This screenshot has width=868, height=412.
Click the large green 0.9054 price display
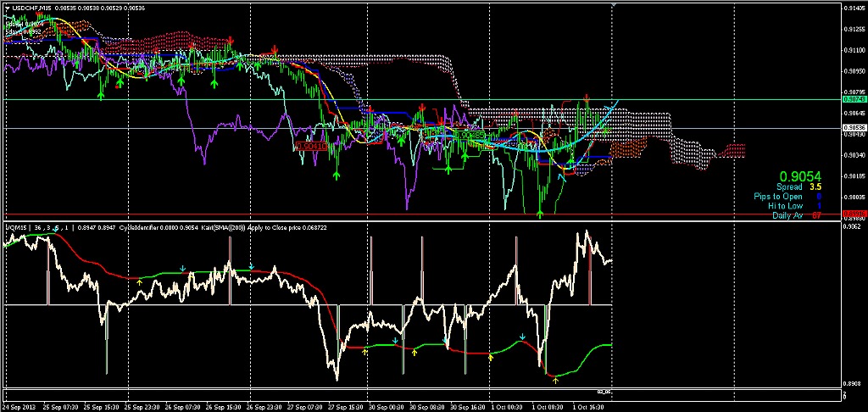point(801,175)
